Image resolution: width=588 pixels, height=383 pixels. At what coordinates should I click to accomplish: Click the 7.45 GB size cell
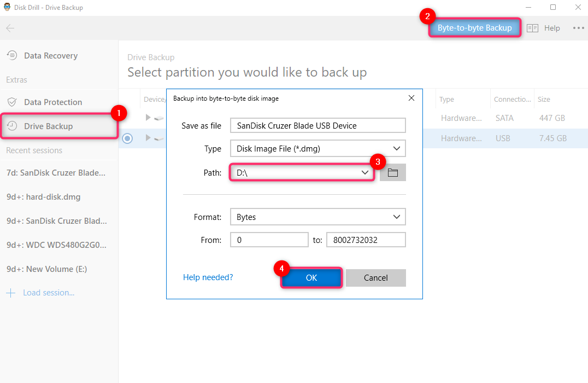click(552, 138)
